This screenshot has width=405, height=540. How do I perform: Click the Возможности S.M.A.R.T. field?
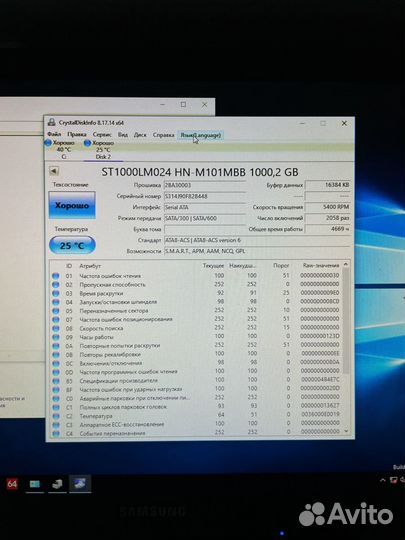click(x=257, y=251)
